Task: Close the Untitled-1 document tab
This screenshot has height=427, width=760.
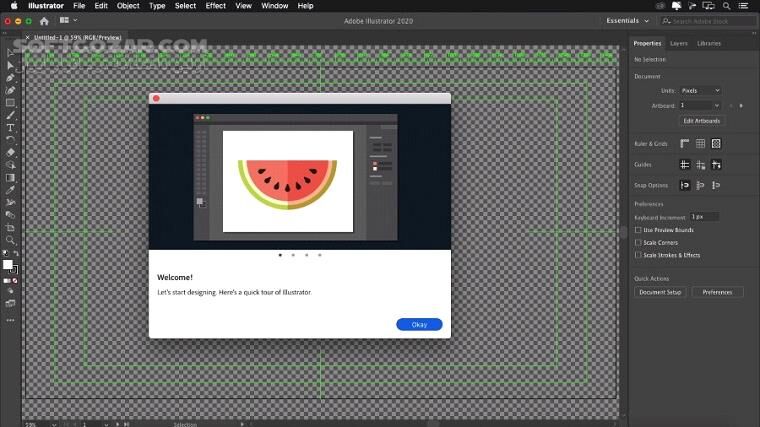Action: [x=27, y=37]
